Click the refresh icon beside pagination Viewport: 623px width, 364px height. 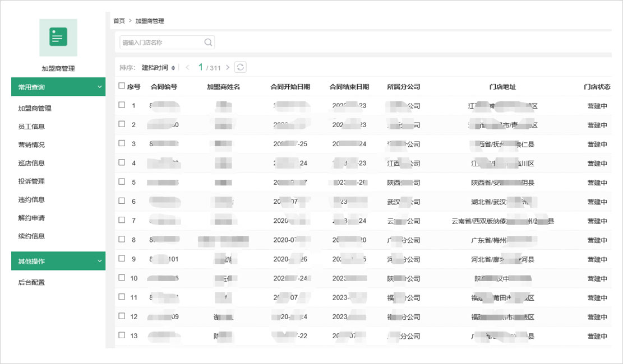tap(241, 67)
